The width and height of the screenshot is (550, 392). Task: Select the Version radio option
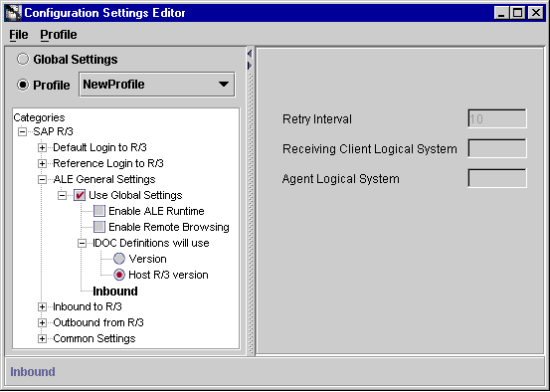point(119,259)
